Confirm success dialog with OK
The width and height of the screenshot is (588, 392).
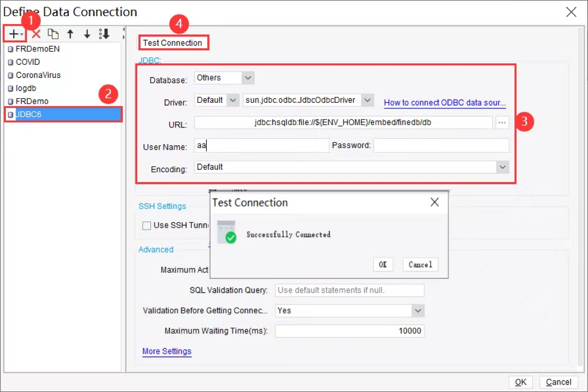click(382, 265)
